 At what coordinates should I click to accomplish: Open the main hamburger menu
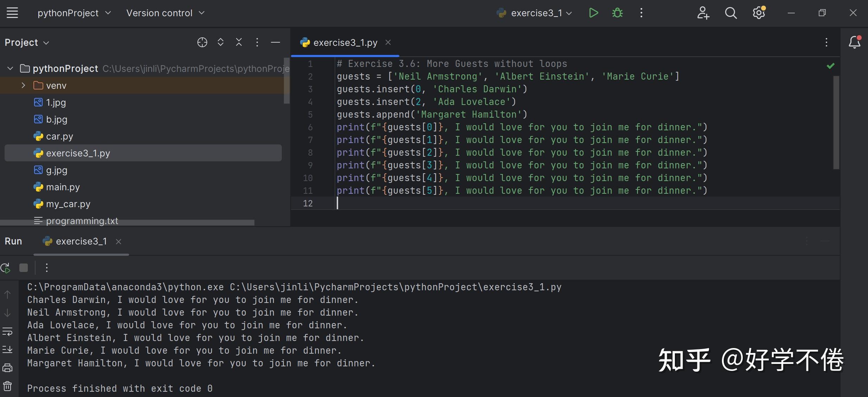pos(13,13)
